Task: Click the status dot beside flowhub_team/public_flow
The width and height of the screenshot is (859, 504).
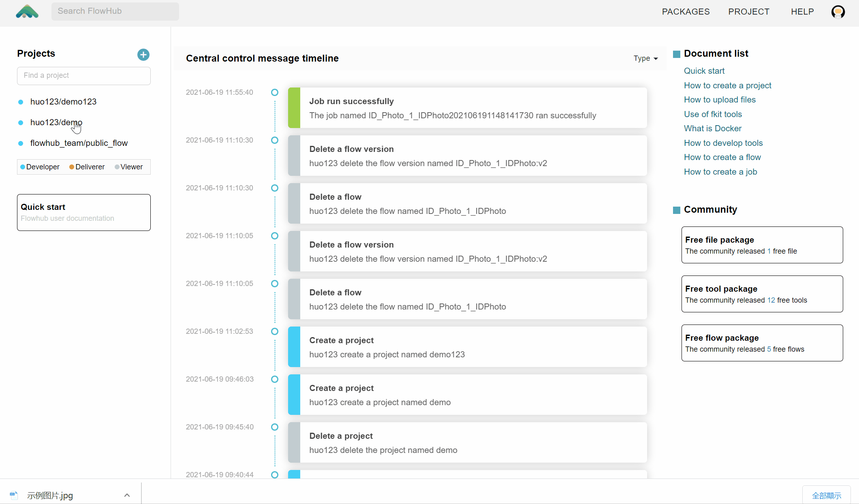Action: tap(21, 143)
